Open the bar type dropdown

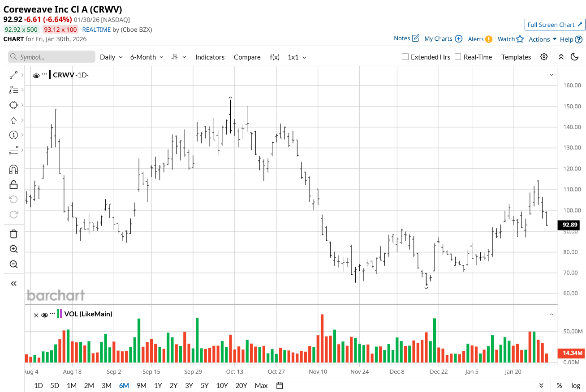179,57
